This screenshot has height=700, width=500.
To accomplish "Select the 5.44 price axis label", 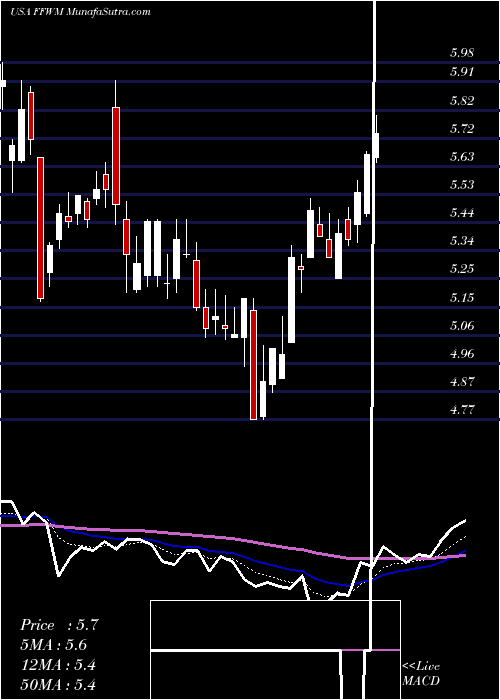I will [x=462, y=213].
